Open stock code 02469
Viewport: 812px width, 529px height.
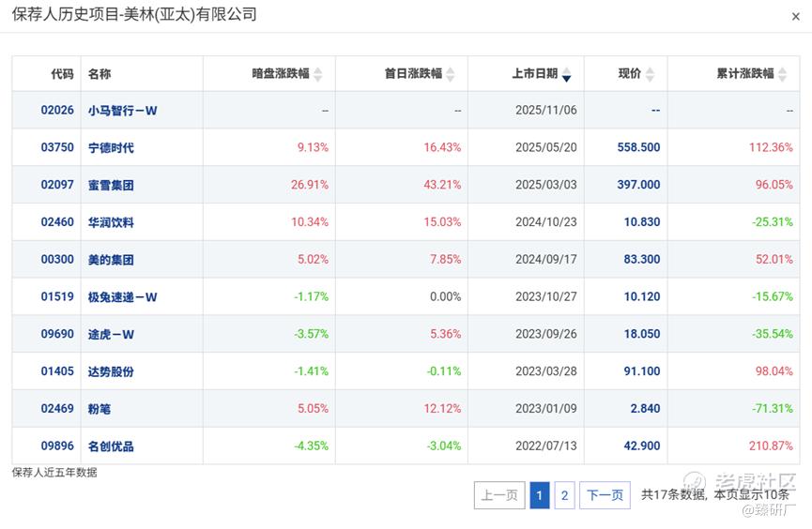[x=57, y=408]
